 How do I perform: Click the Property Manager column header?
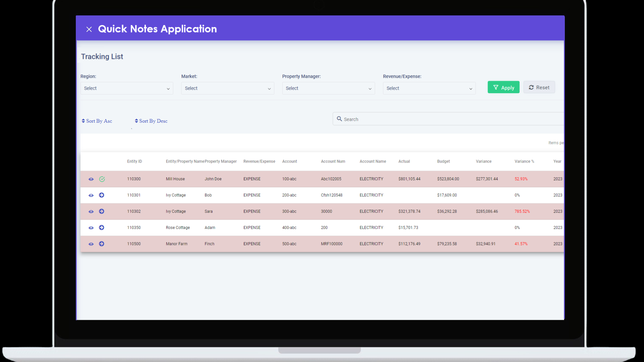(221, 162)
